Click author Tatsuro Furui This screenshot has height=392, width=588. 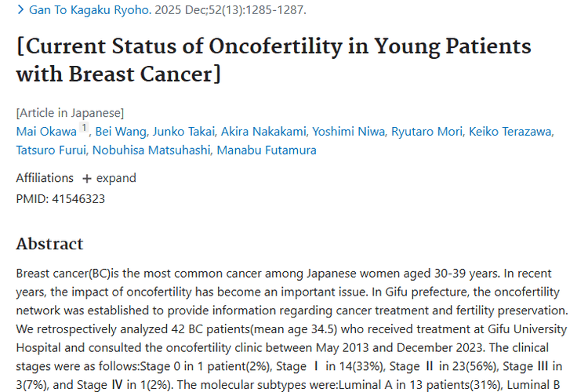pyautogui.click(x=49, y=151)
